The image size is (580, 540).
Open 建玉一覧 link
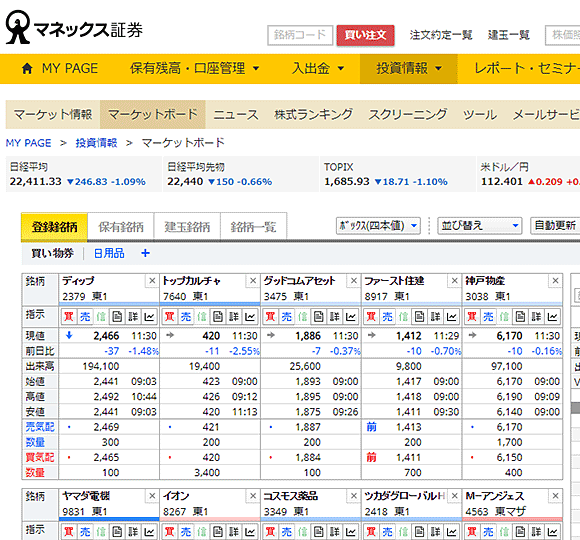509,35
